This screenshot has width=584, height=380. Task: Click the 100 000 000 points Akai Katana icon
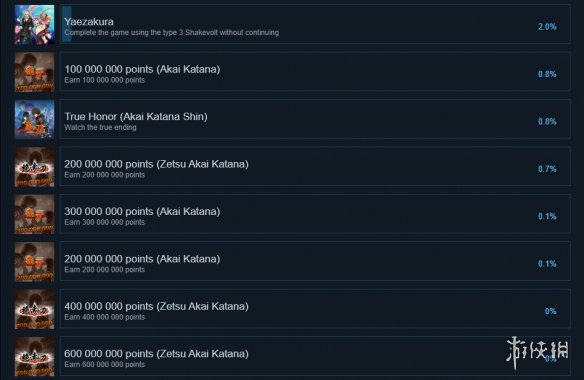(34, 72)
